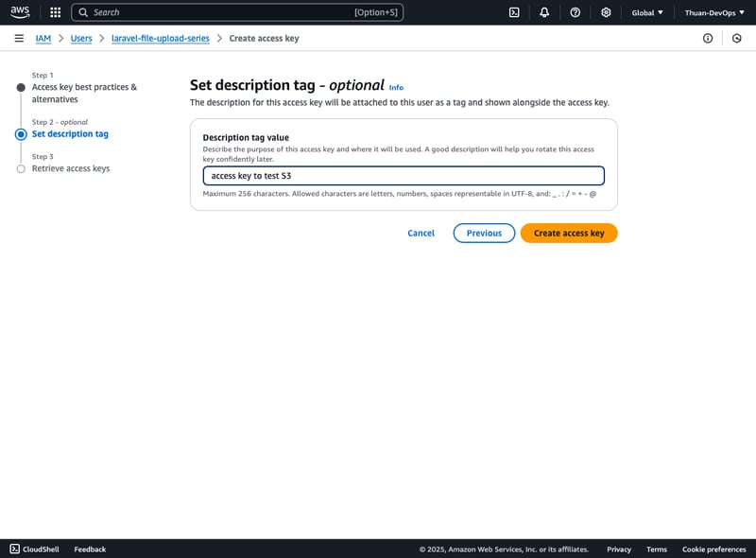This screenshot has width=756, height=558.
Task: Click the Previous button
Action: point(484,233)
